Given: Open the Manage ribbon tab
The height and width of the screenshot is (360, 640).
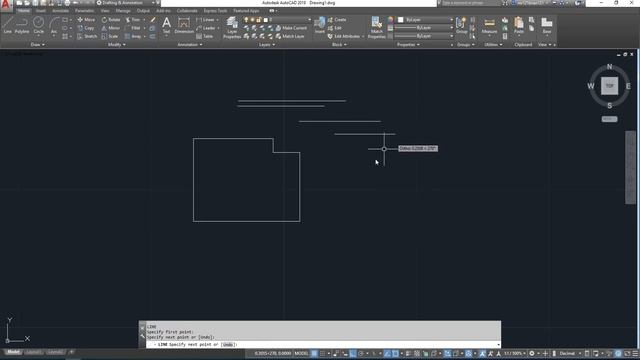Looking at the screenshot, I should pyautogui.click(x=123, y=11).
